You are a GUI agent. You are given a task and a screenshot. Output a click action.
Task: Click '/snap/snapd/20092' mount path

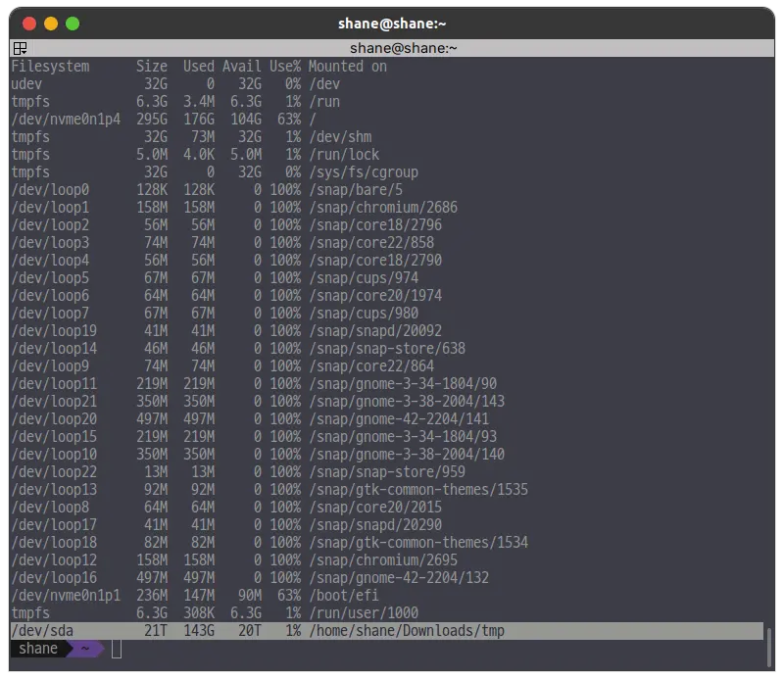(375, 330)
